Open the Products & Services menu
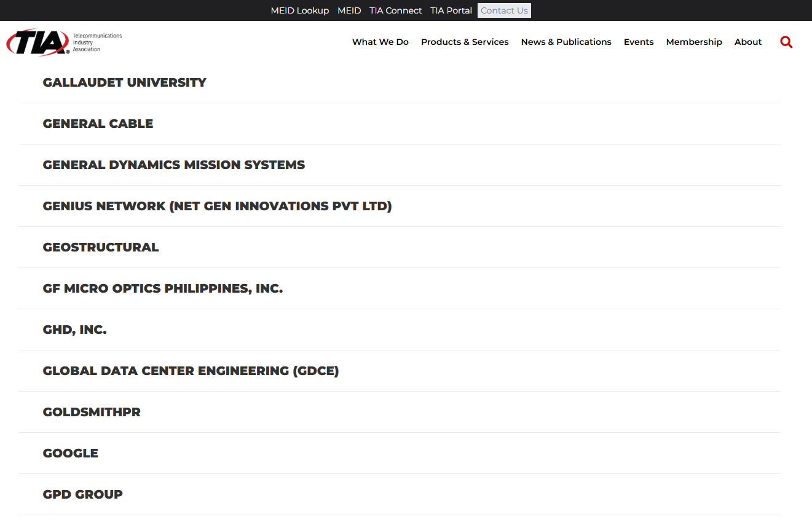 coord(465,42)
